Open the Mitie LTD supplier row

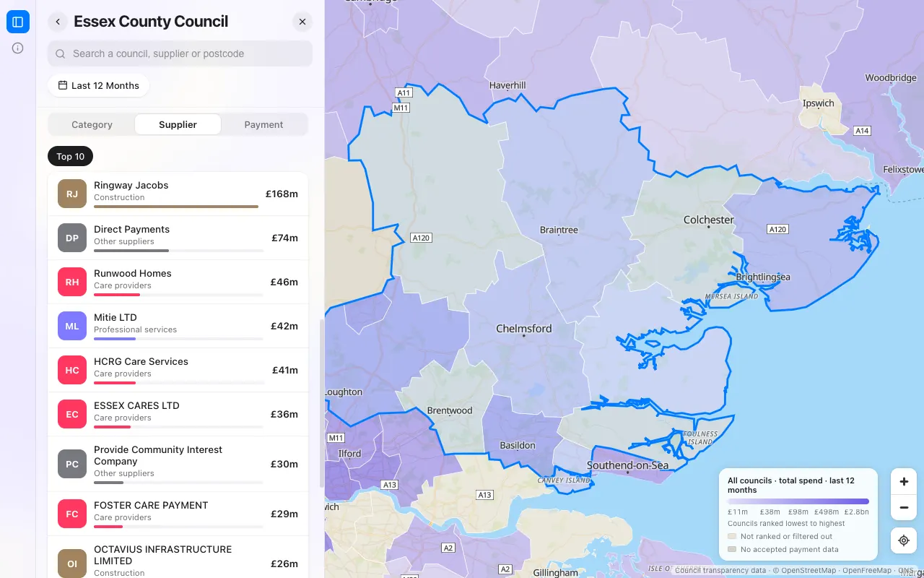point(178,326)
